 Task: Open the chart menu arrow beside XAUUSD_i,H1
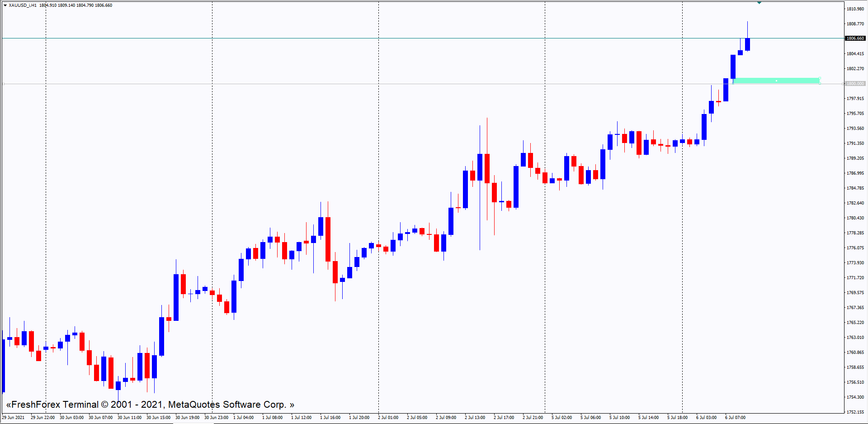click(x=5, y=5)
